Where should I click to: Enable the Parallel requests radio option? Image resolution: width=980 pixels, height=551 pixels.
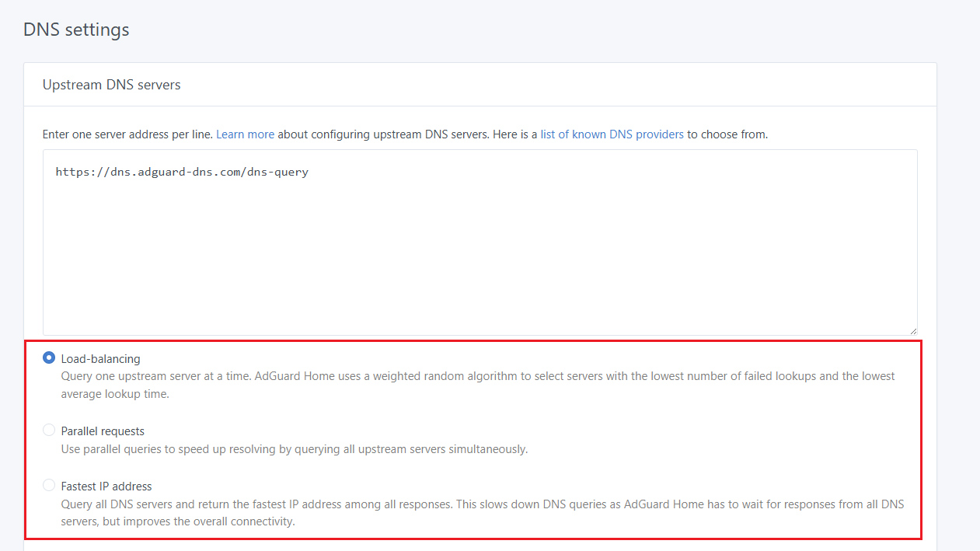point(49,431)
